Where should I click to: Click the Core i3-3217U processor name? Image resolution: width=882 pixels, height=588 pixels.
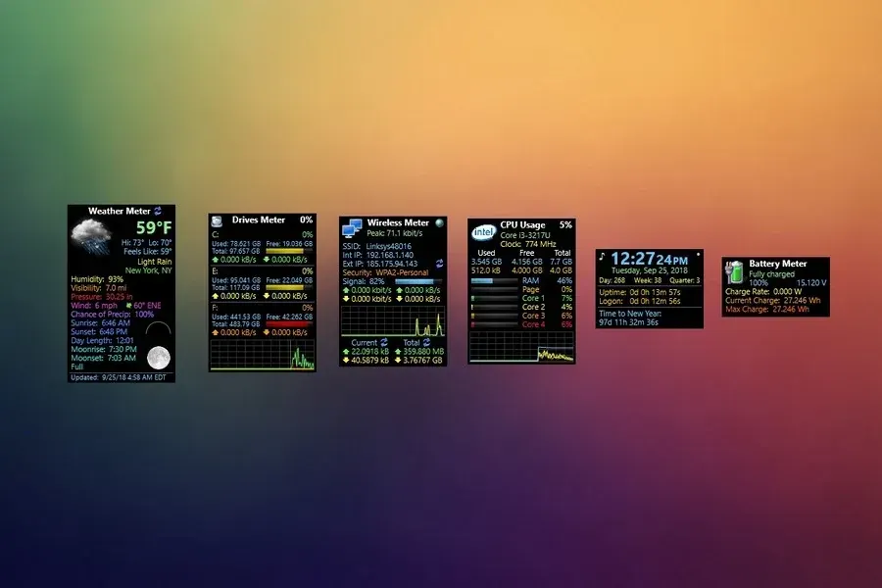coord(525,235)
